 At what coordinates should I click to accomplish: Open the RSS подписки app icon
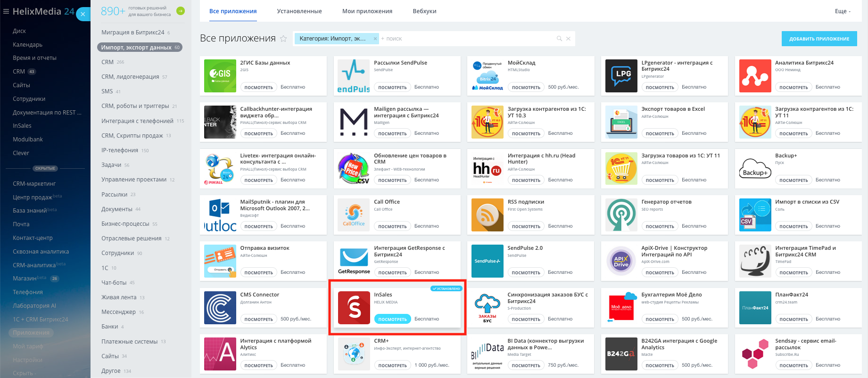(x=488, y=215)
